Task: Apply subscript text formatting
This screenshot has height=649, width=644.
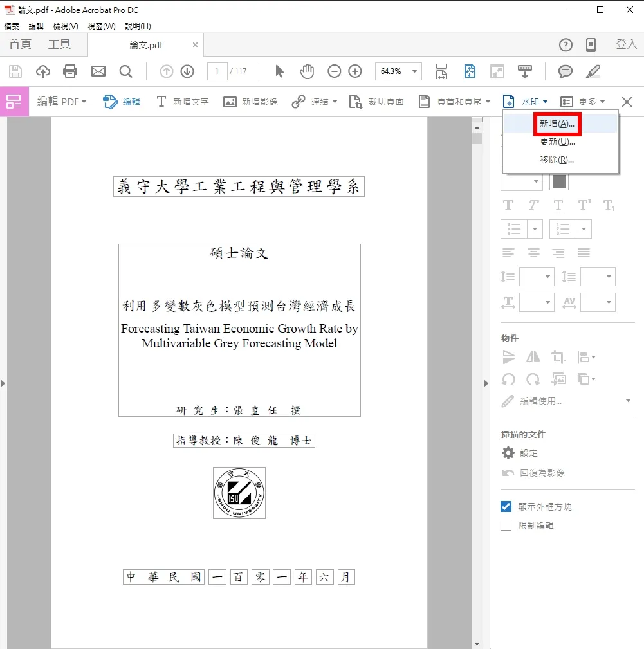Action: click(x=609, y=205)
